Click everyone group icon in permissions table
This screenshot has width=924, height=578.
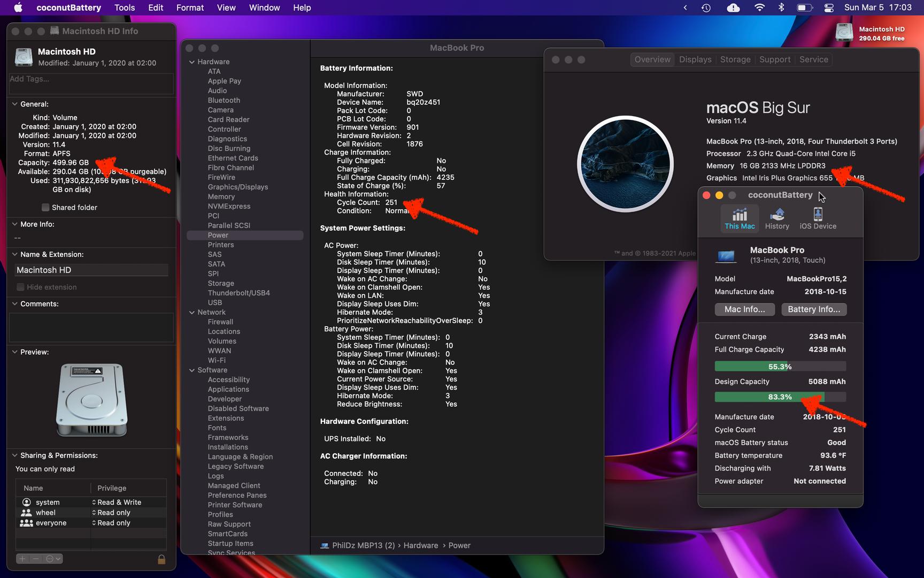tap(26, 523)
